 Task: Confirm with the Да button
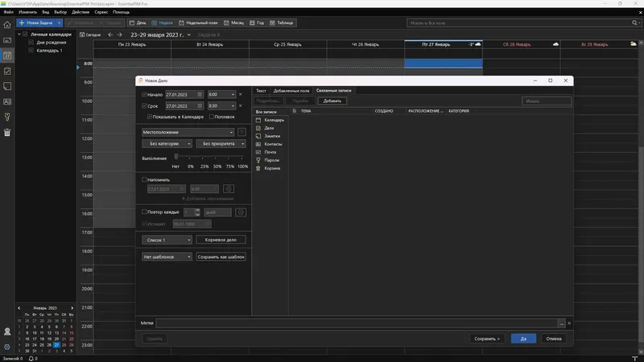click(523, 339)
